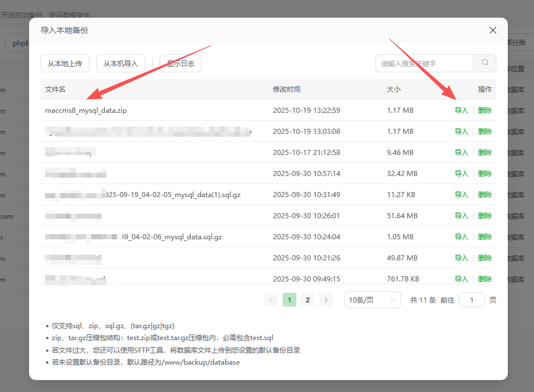
Task: Import the 11.27 KB sql.gz backup
Action: 461,195
